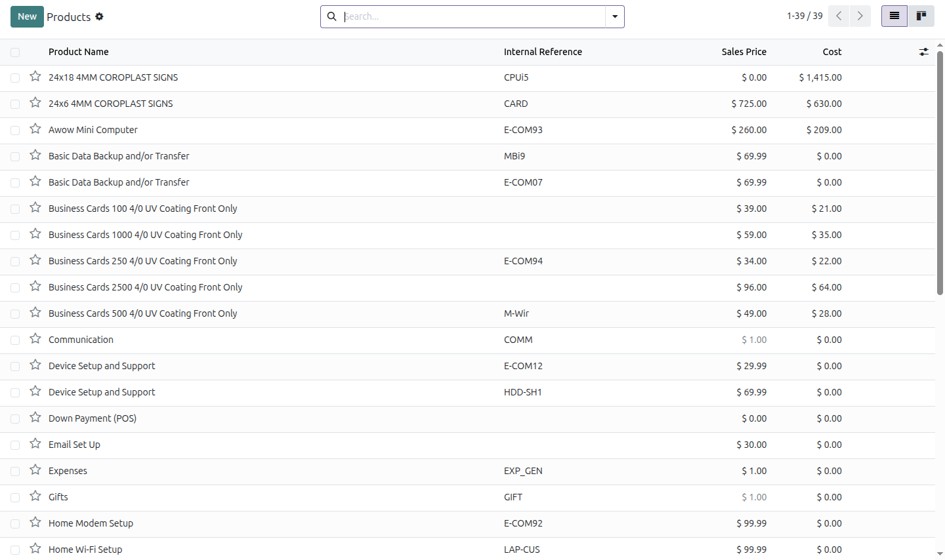The height and width of the screenshot is (560, 945).
Task: Star the Email Set Up product
Action: coord(35,444)
